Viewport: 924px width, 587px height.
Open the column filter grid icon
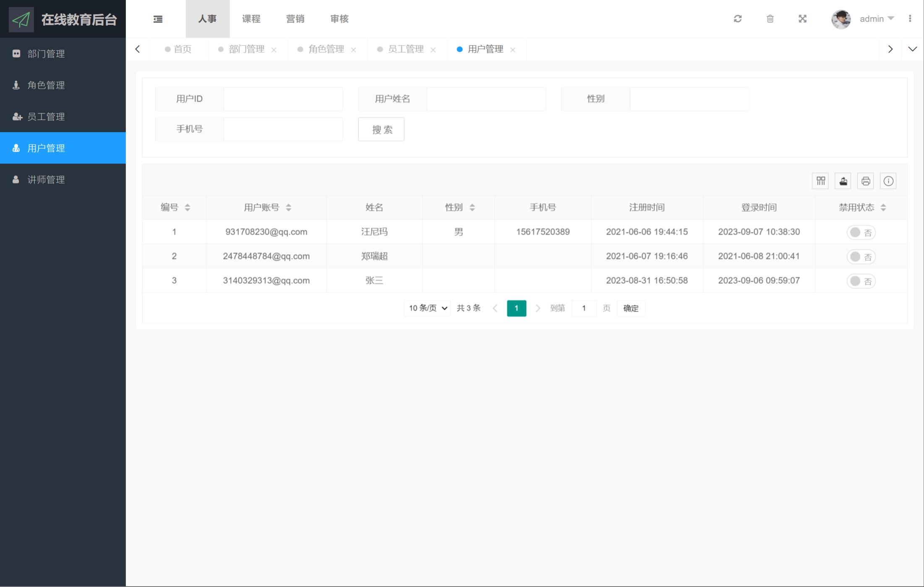coord(820,181)
